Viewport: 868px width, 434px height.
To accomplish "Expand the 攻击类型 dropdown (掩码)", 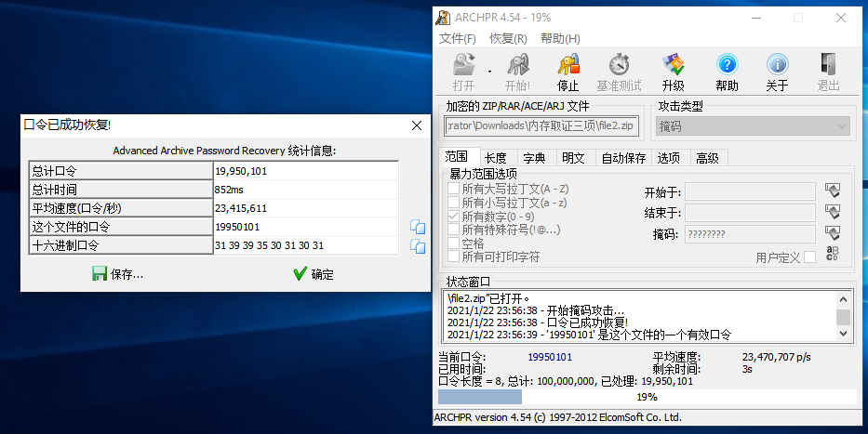I will (x=753, y=126).
